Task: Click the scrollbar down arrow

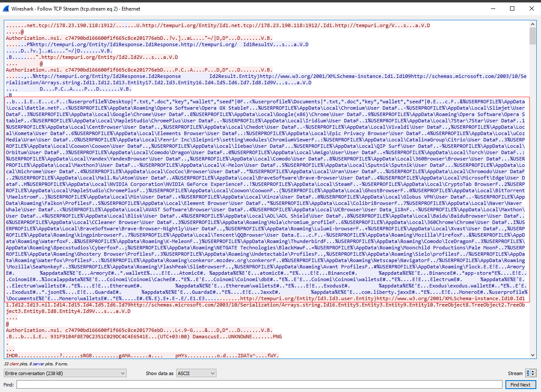Action: coord(533,355)
